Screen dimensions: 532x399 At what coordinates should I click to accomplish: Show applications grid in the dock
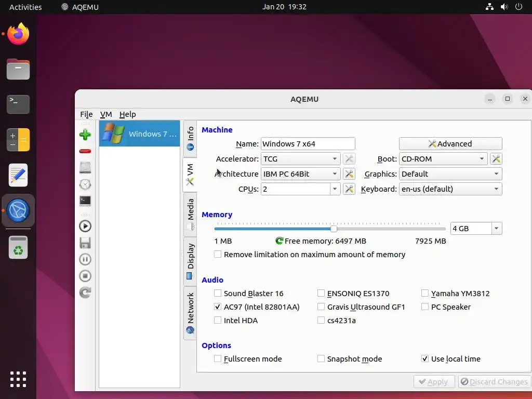point(18,379)
